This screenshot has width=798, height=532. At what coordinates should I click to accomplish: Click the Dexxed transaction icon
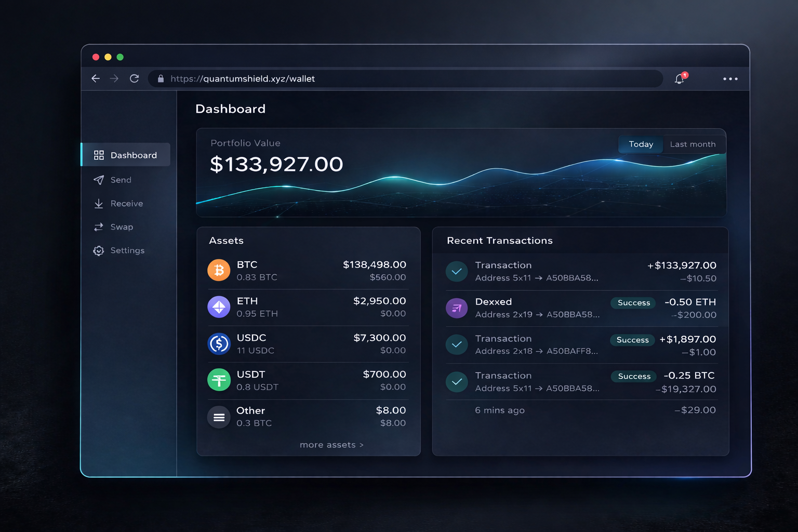point(456,308)
